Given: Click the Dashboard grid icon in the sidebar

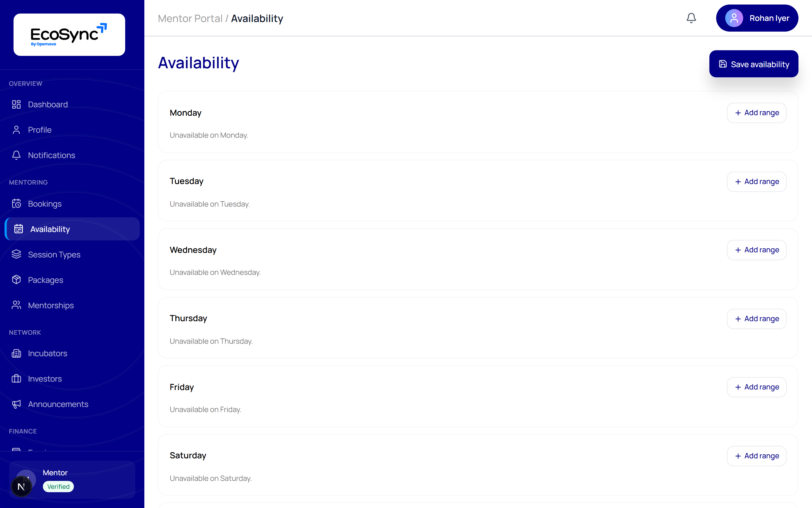Looking at the screenshot, I should tap(16, 104).
